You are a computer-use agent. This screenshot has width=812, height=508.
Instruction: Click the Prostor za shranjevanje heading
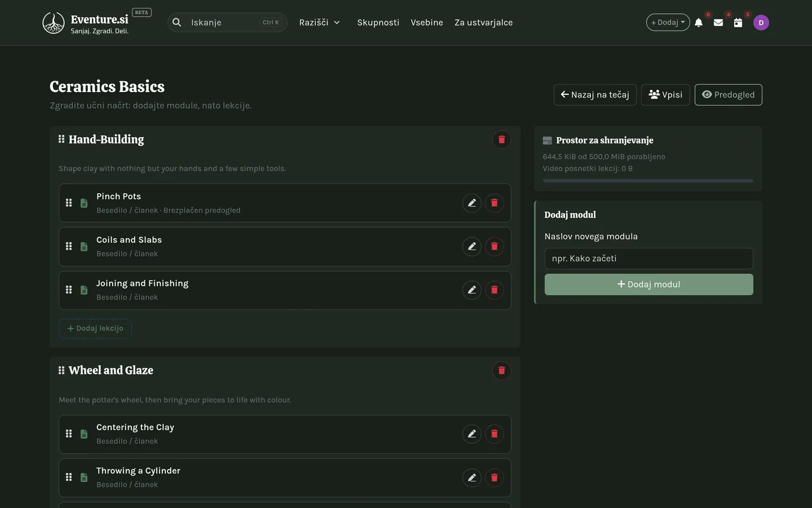[604, 141]
